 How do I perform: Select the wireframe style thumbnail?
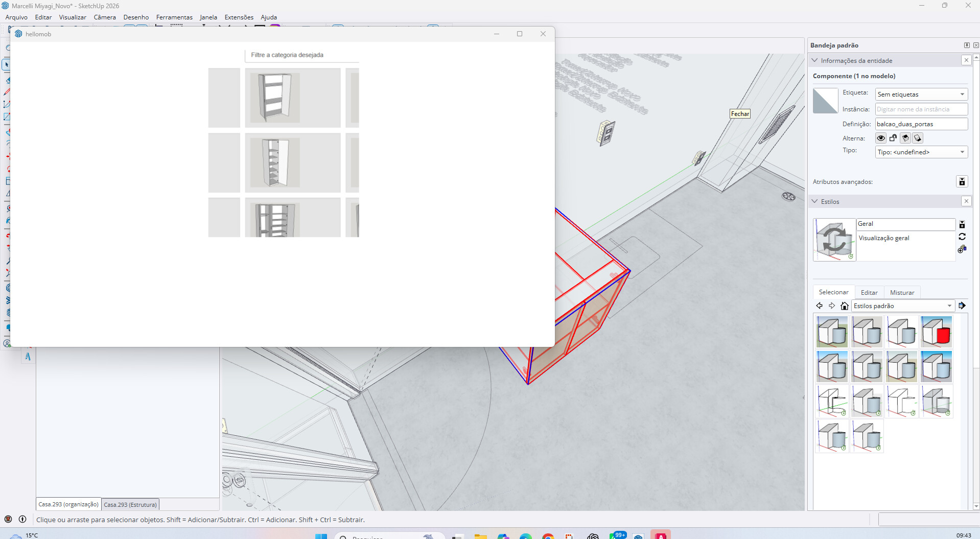[832, 401]
